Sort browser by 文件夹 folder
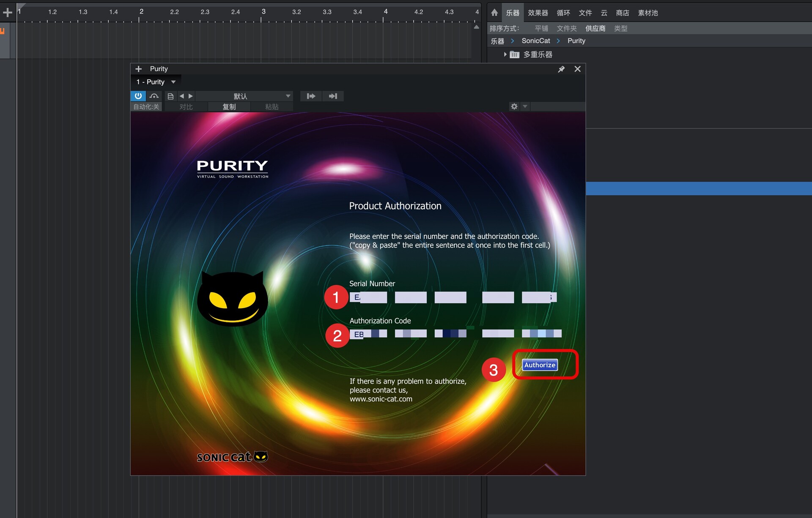The height and width of the screenshot is (518, 812). tap(567, 28)
